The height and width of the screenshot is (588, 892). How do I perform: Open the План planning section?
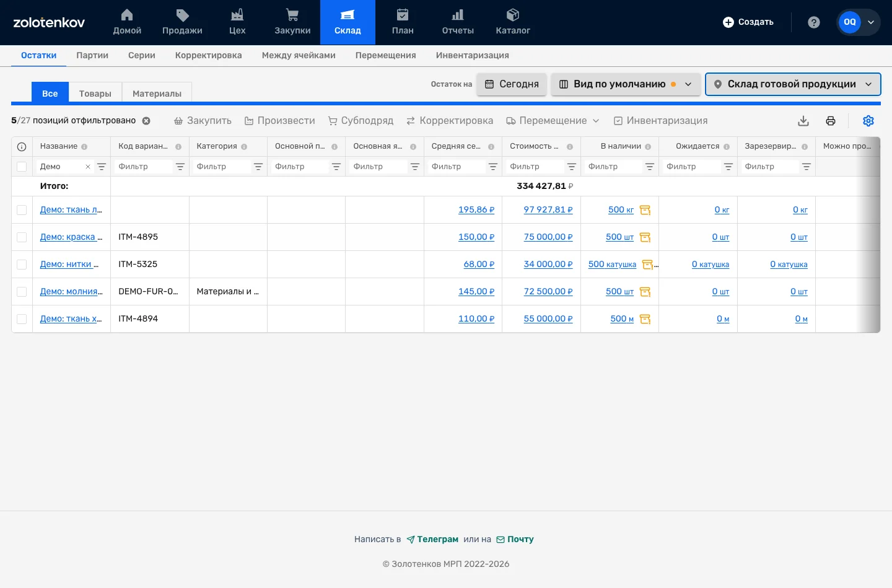pos(403,22)
